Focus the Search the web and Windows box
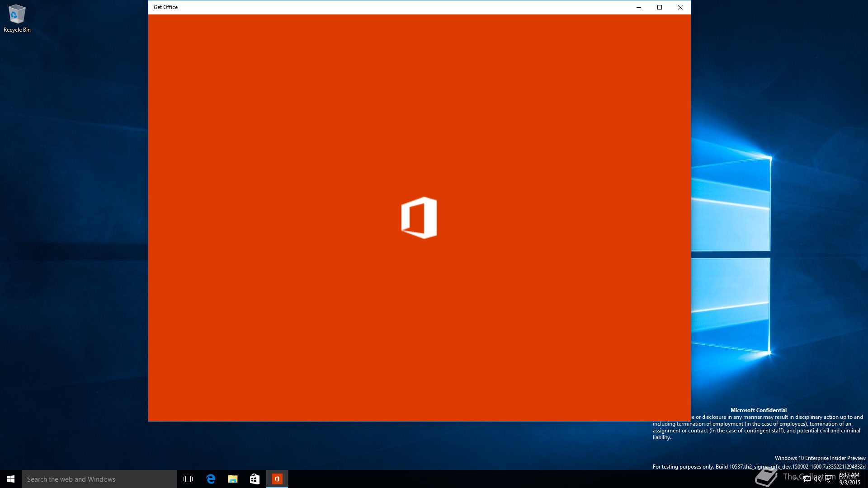The image size is (868, 488). [99, 479]
